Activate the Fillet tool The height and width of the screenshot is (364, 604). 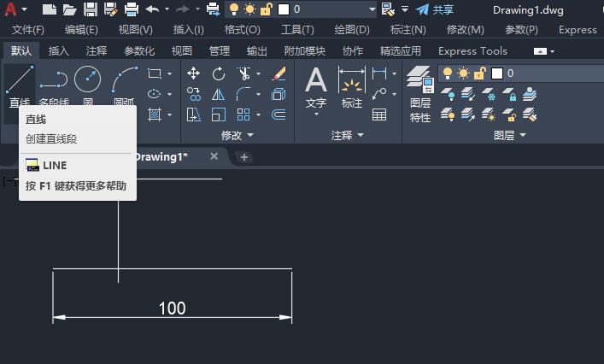(x=243, y=94)
